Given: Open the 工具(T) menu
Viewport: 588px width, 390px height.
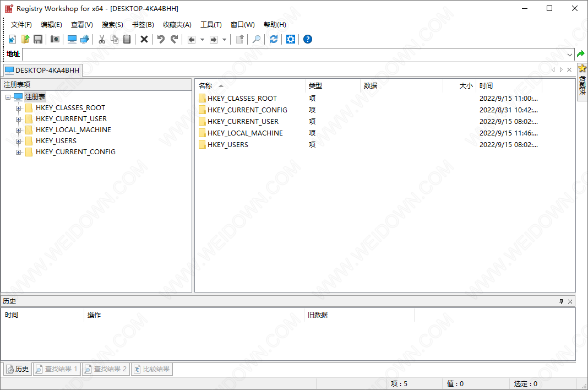Looking at the screenshot, I should pos(211,25).
